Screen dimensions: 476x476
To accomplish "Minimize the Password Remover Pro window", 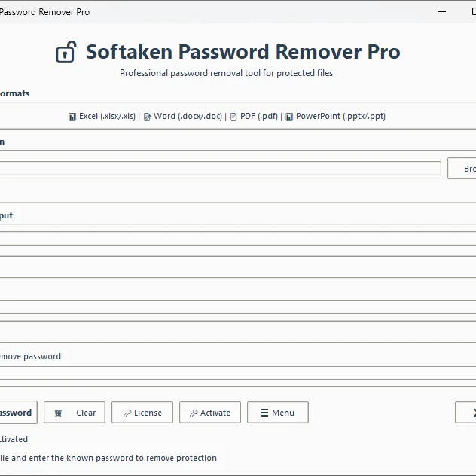I will point(443,12).
